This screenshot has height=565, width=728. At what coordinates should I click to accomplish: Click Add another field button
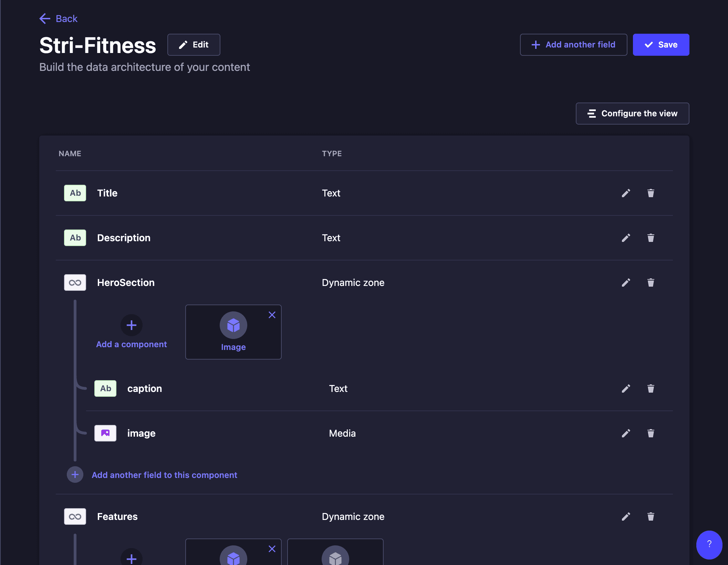tap(573, 45)
